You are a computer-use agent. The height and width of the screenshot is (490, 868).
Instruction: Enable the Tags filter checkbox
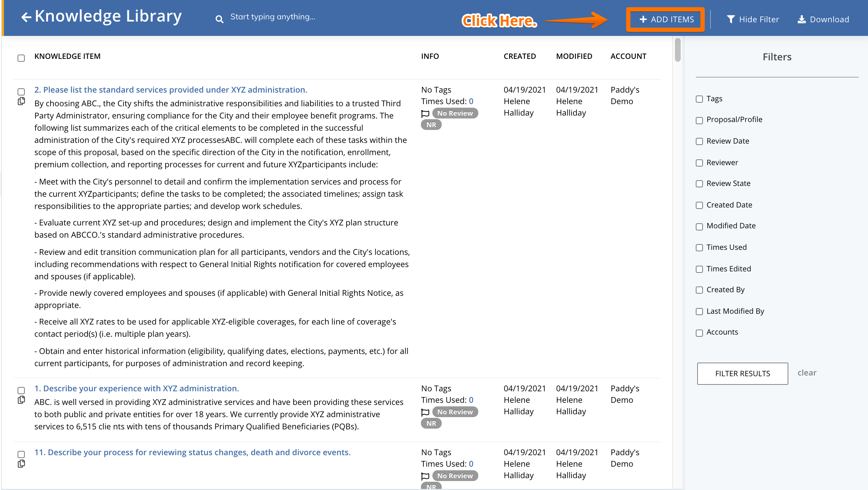pos(699,99)
